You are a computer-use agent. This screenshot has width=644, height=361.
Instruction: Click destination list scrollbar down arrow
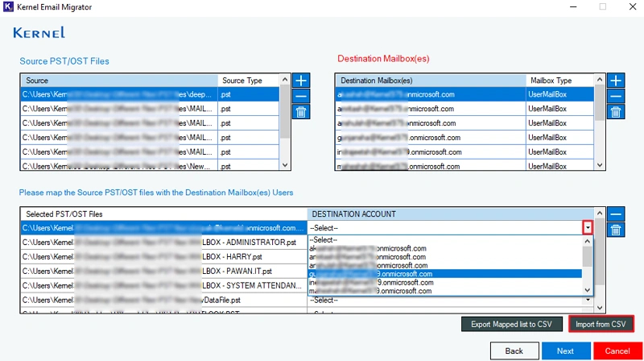point(600,165)
